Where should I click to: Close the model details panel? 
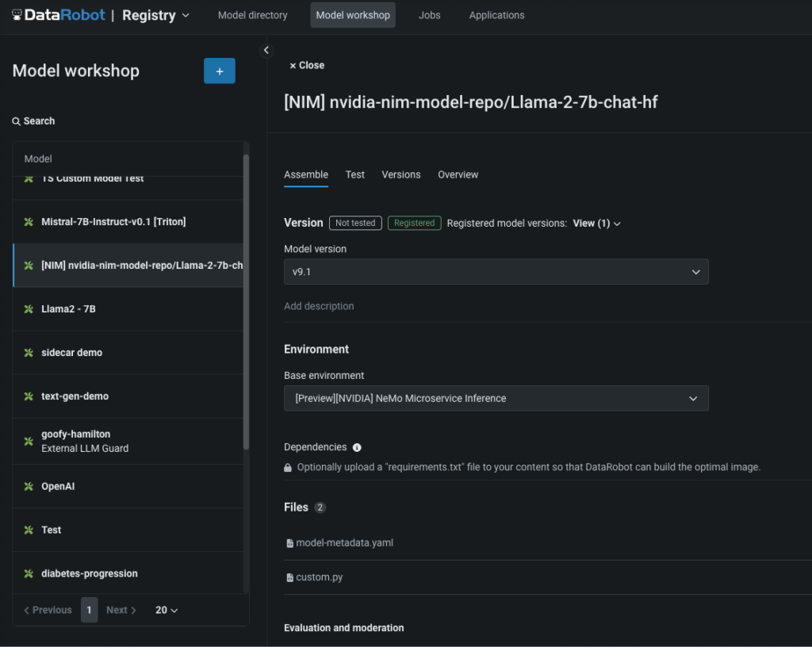point(307,65)
